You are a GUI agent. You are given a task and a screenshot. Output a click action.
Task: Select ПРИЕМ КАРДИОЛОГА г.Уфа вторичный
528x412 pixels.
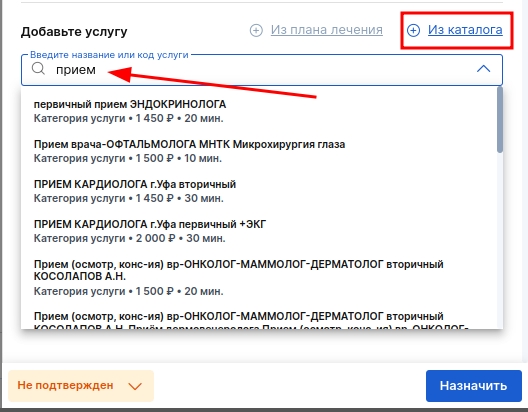pos(259,191)
